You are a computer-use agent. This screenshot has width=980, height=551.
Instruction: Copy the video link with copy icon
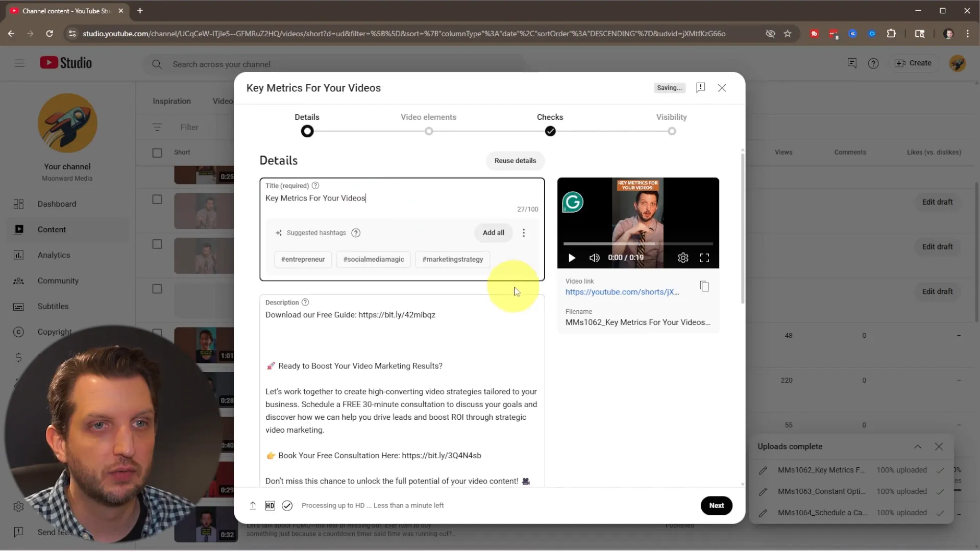pos(704,287)
